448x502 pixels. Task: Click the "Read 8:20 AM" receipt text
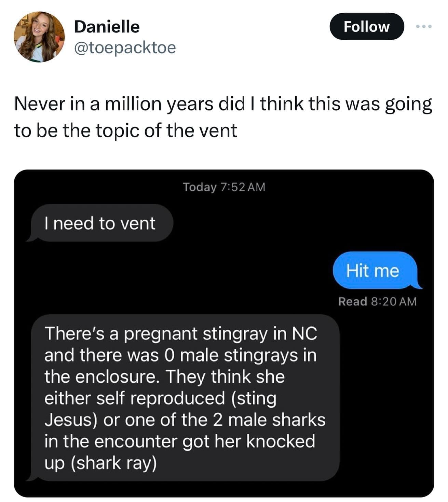(377, 301)
